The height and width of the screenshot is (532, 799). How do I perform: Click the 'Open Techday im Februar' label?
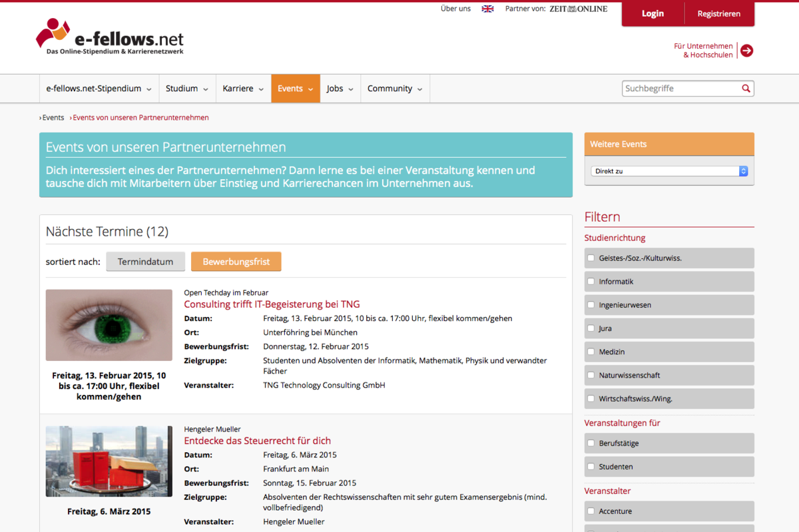click(x=226, y=292)
